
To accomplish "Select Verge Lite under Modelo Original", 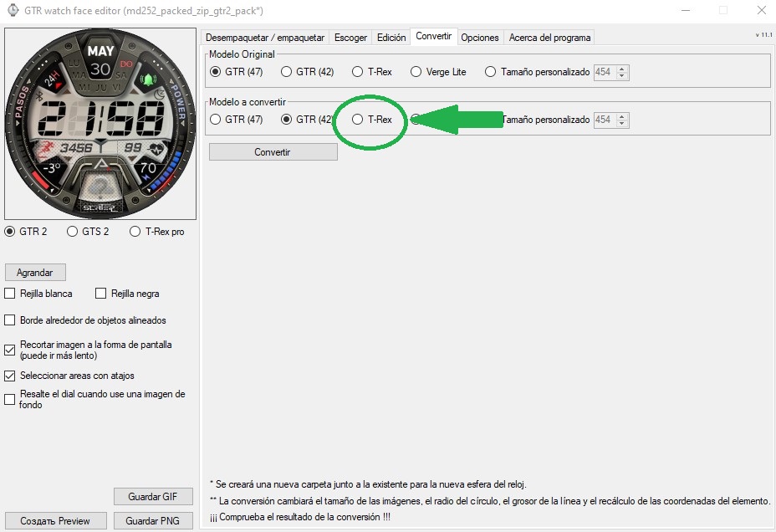I will 416,72.
